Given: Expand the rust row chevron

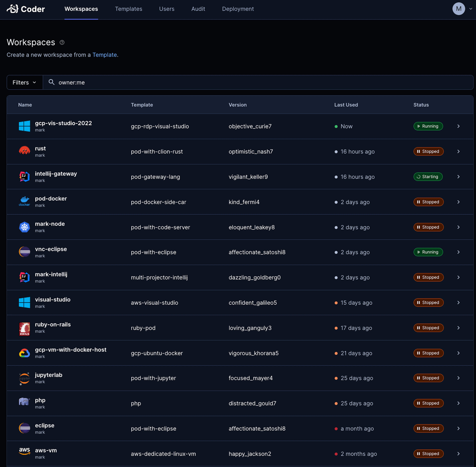Looking at the screenshot, I should 458,151.
